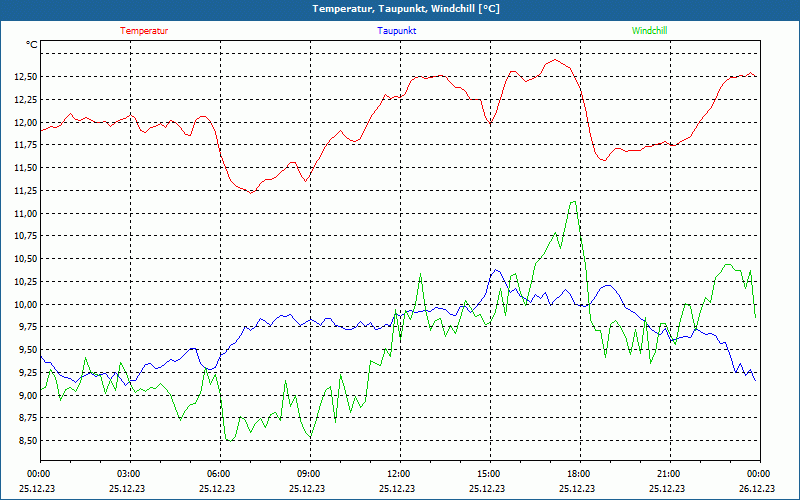This screenshot has width=800, height=500.
Task: Click the 12,25 y-axis value
Action: coord(26,99)
